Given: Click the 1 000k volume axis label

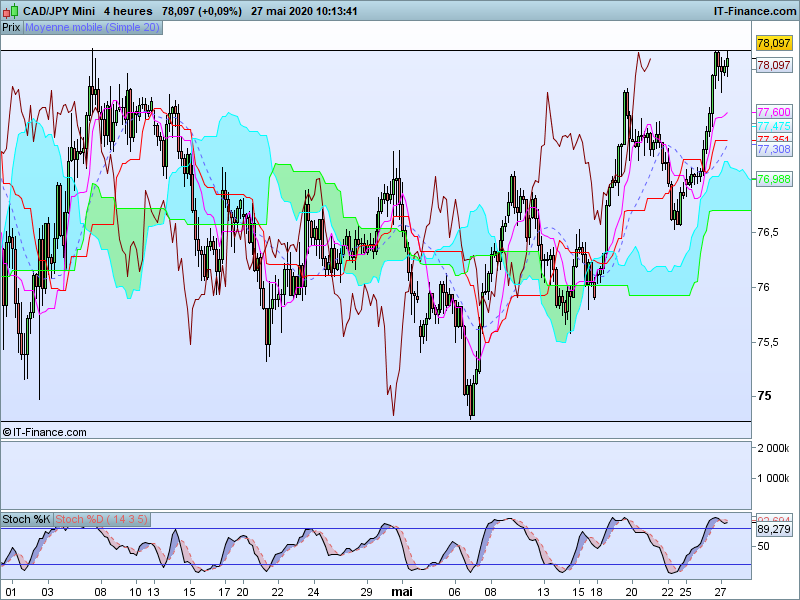Looking at the screenshot, I should point(773,478).
